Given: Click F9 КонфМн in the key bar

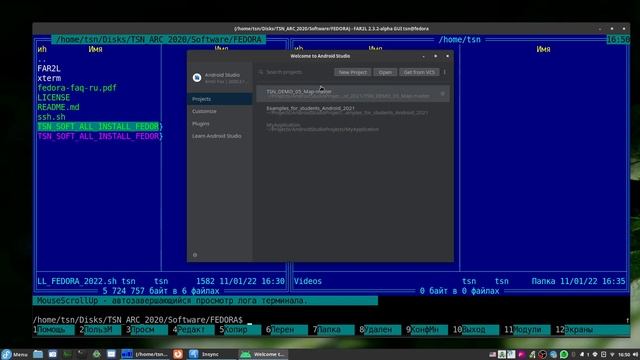Looking at the screenshot, I should point(427,330).
